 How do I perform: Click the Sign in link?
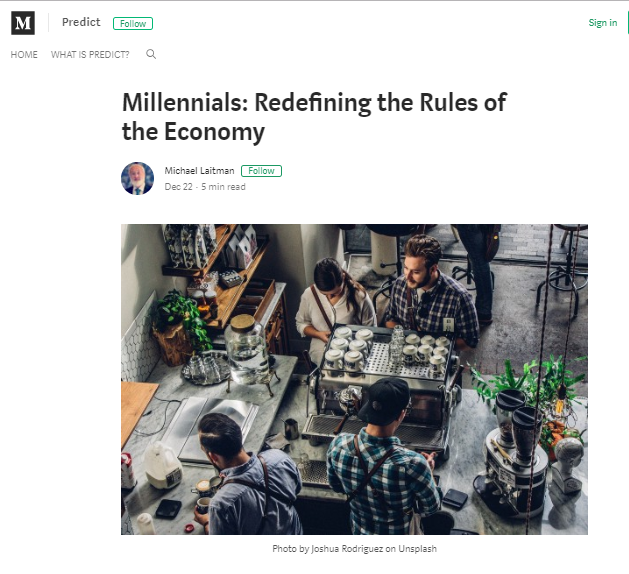click(602, 23)
